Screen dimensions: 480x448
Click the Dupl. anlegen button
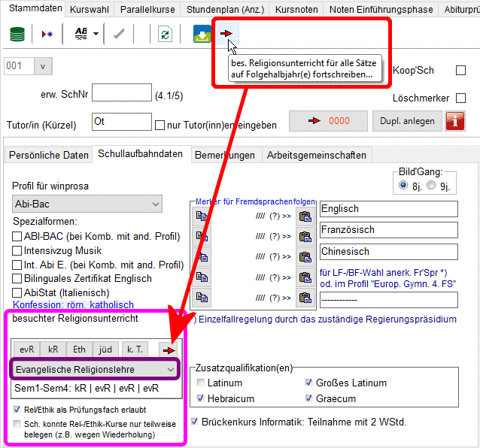407,121
